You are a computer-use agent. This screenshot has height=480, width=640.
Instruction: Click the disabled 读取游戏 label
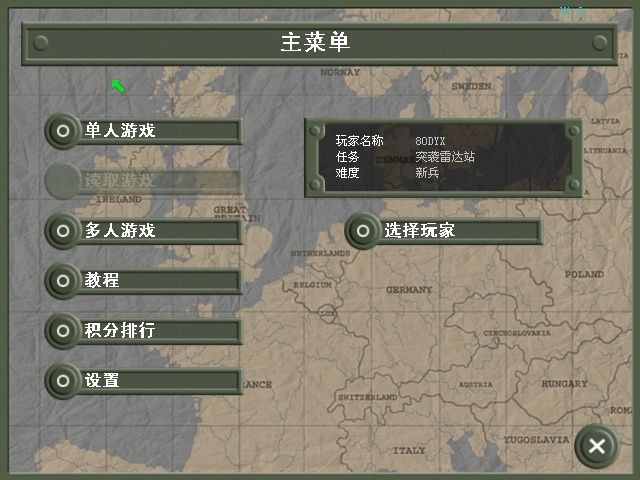point(120,180)
